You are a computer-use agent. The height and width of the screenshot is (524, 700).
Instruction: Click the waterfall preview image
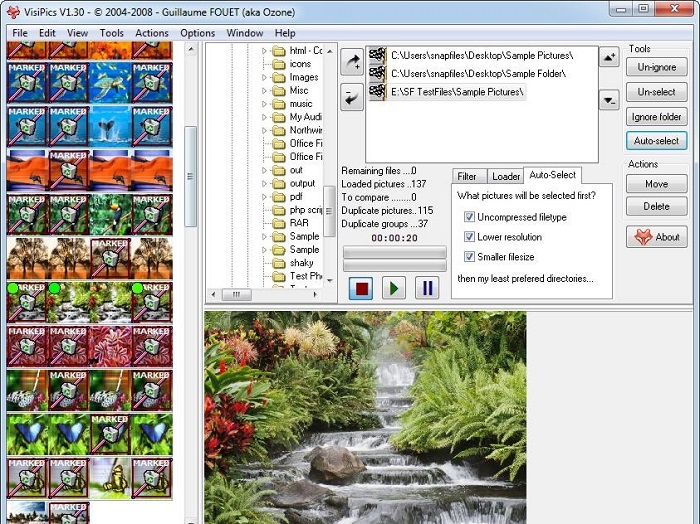[x=365, y=417]
